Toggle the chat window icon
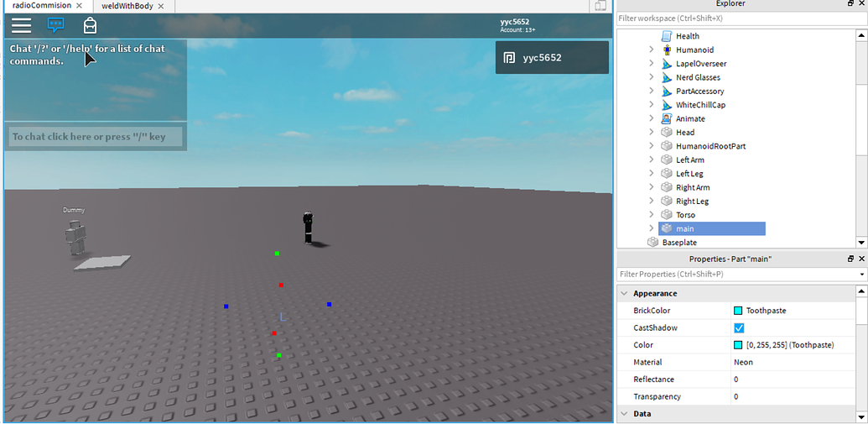The height and width of the screenshot is (424, 868). coord(55,25)
